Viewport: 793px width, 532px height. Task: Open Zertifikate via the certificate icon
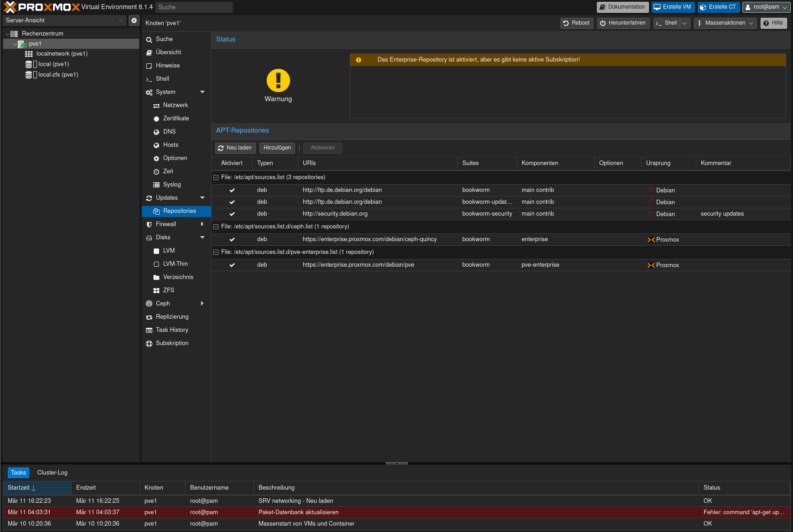coord(156,119)
